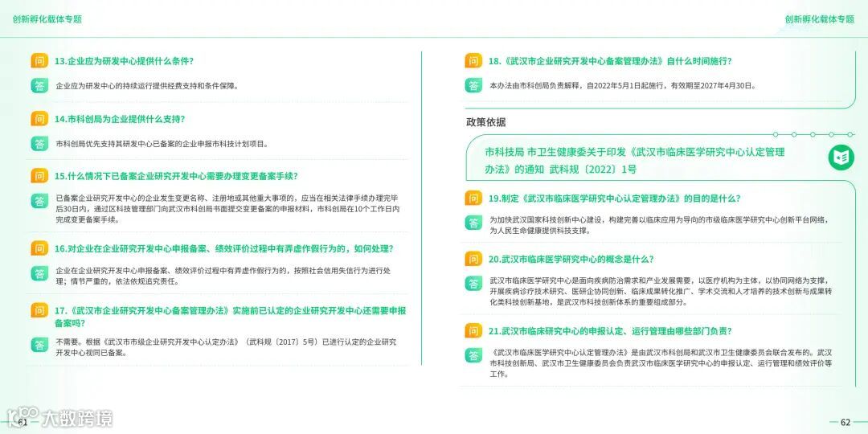The image size is (868, 434).
Task: Click question 20 临床医学研究中心的概念
Action: tap(571, 259)
